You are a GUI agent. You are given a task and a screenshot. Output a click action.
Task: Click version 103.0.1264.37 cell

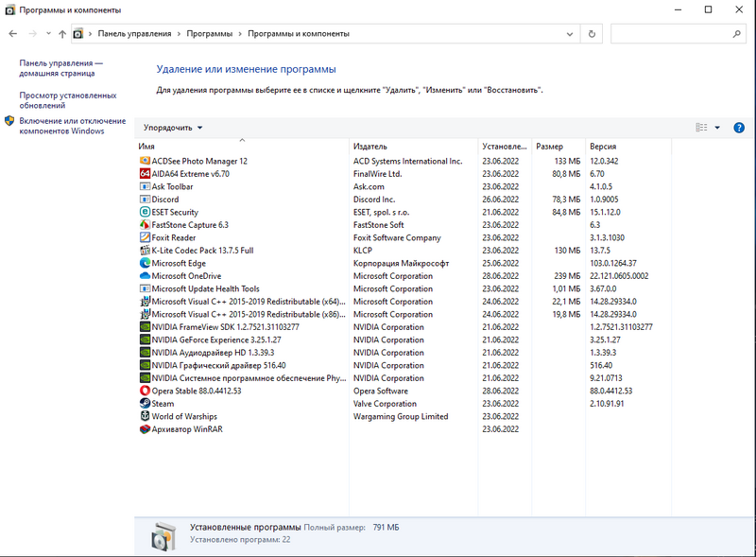(x=612, y=263)
